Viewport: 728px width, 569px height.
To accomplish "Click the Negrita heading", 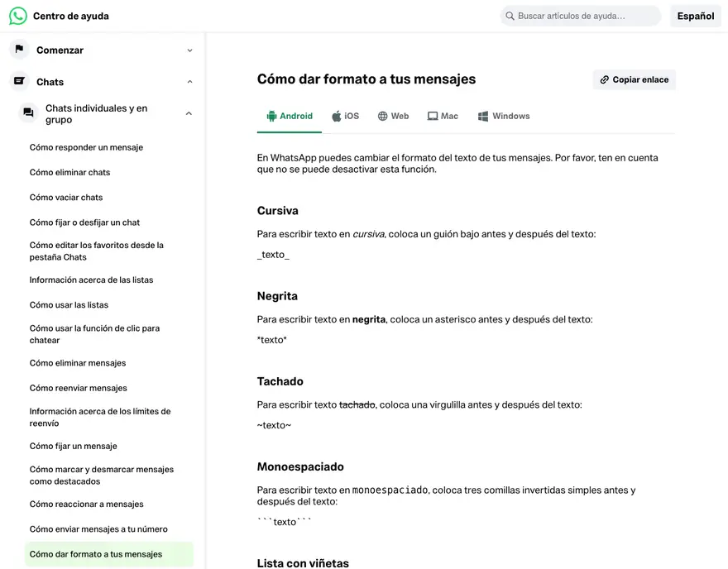I will pyautogui.click(x=277, y=296).
